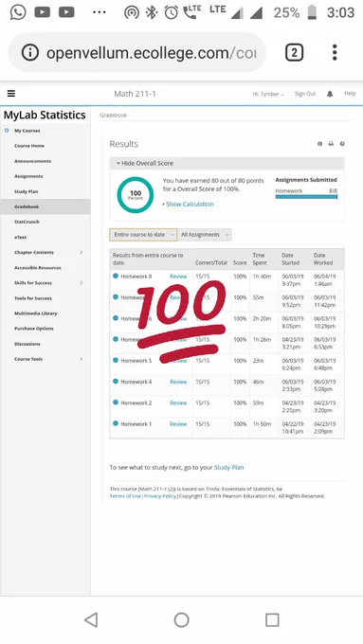
Task: Tap the Android recent apps button
Action: point(272,619)
